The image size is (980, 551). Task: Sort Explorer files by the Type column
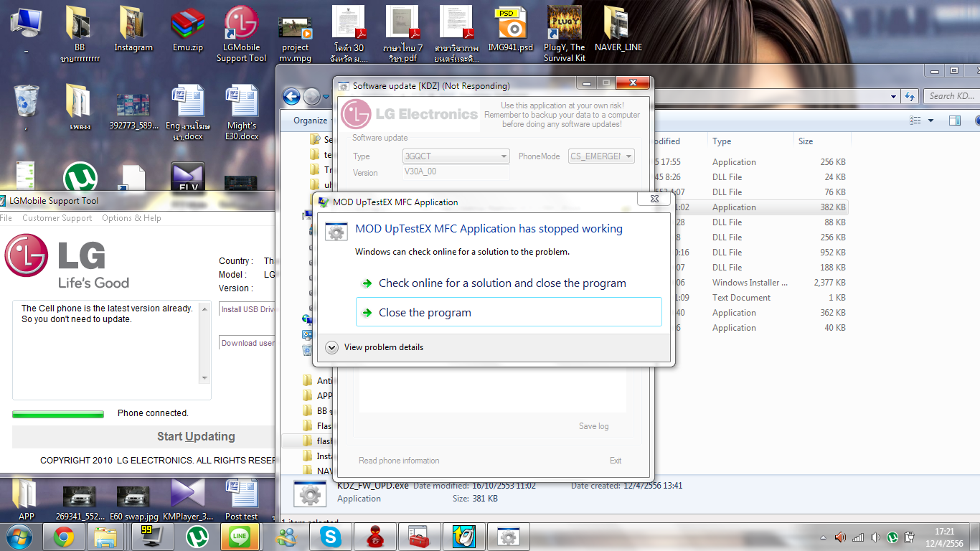coord(750,141)
